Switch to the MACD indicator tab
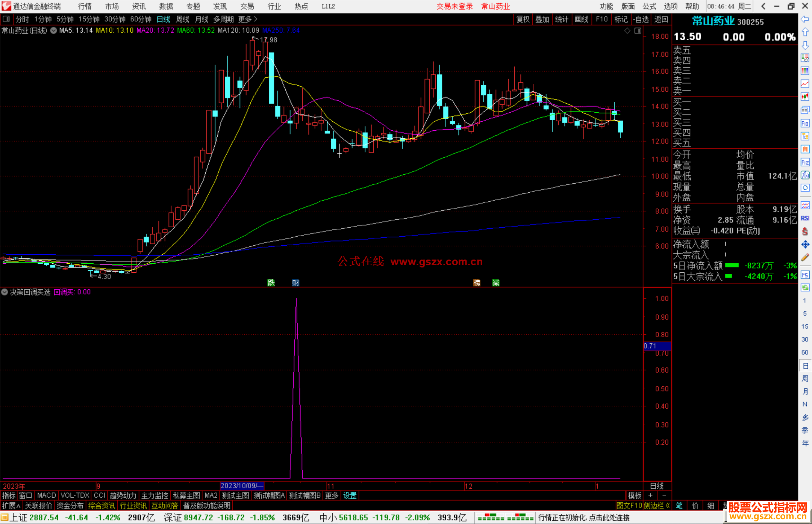The height and width of the screenshot is (524, 812). (x=46, y=495)
